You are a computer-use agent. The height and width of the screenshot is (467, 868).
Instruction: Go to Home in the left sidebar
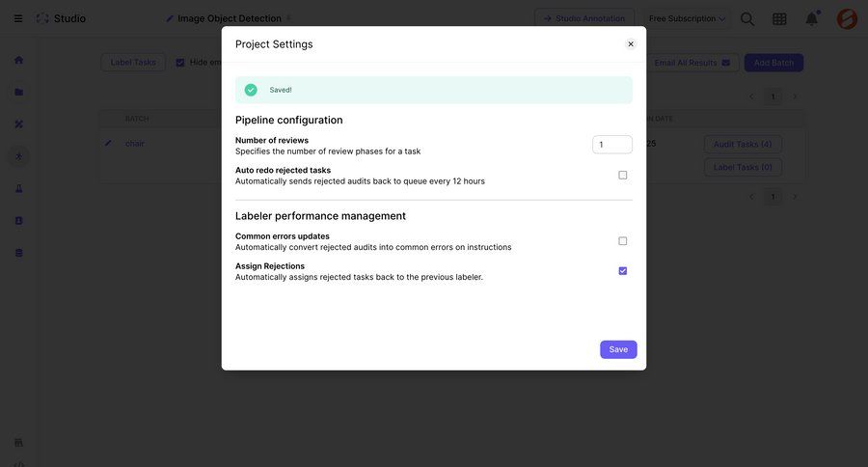pos(18,60)
